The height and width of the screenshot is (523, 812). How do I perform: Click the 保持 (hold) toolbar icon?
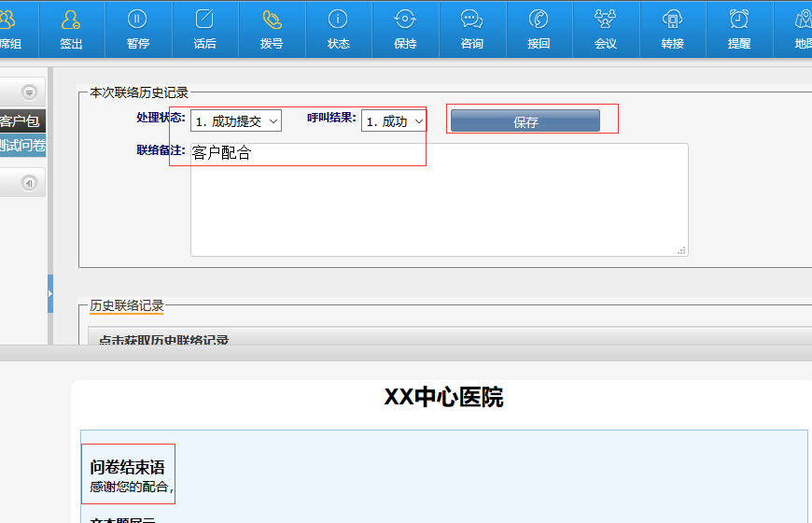(x=405, y=21)
